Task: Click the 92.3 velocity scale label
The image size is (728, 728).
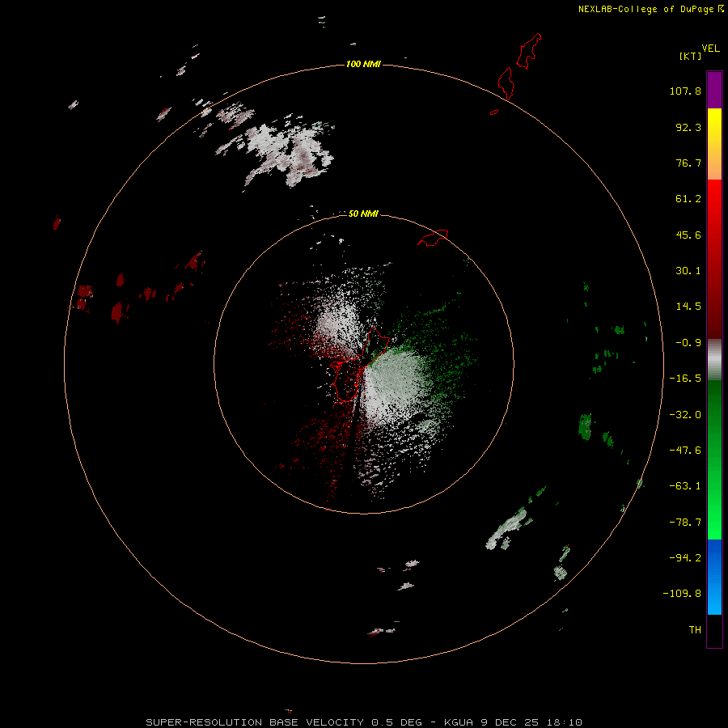Action: 688,127
